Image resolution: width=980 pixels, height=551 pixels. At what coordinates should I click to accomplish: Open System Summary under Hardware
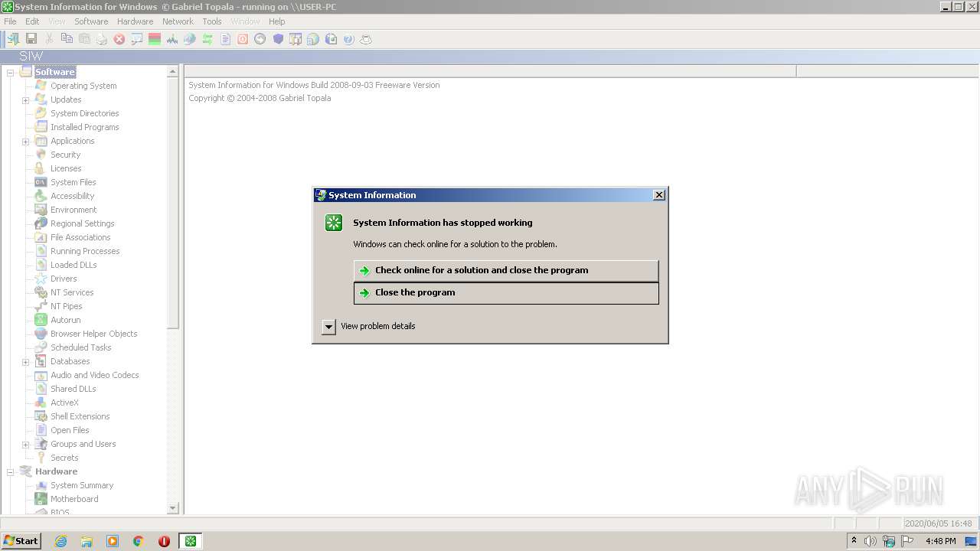click(x=82, y=485)
